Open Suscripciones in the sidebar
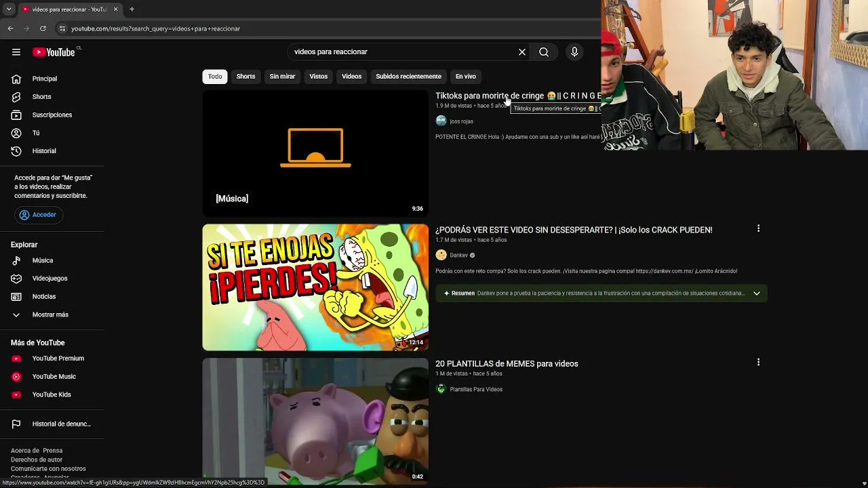This screenshot has height=488, width=868. pyautogui.click(x=52, y=115)
